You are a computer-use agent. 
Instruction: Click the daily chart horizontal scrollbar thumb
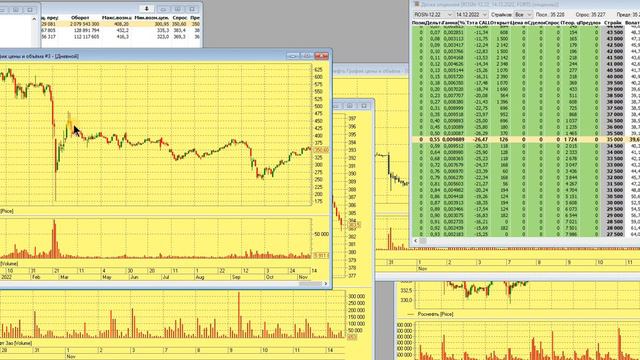point(311,283)
